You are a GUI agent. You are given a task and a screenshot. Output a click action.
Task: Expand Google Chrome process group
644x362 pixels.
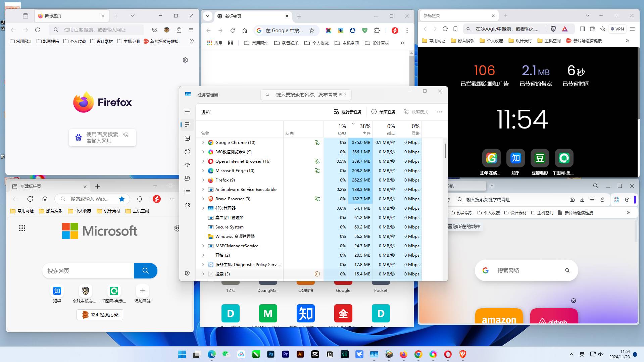(203, 143)
